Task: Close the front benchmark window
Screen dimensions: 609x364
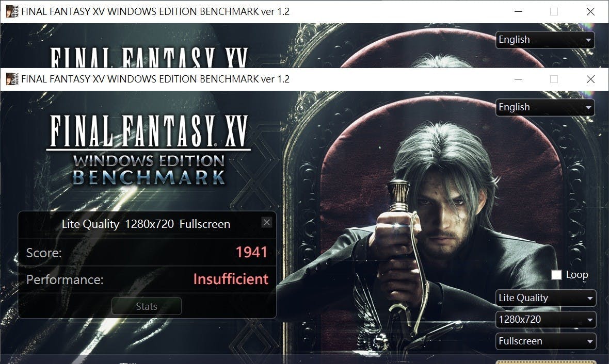Action: pos(590,79)
